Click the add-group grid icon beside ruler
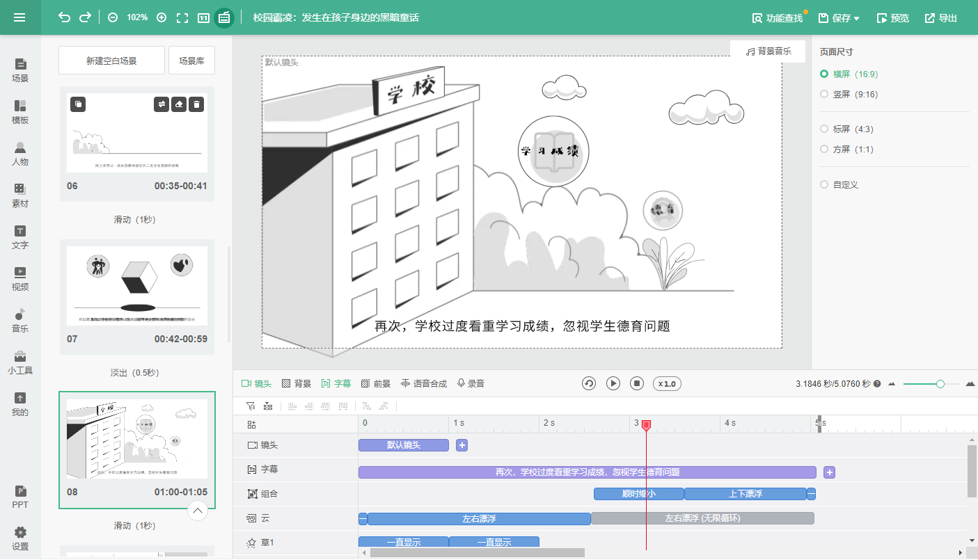 [251, 424]
